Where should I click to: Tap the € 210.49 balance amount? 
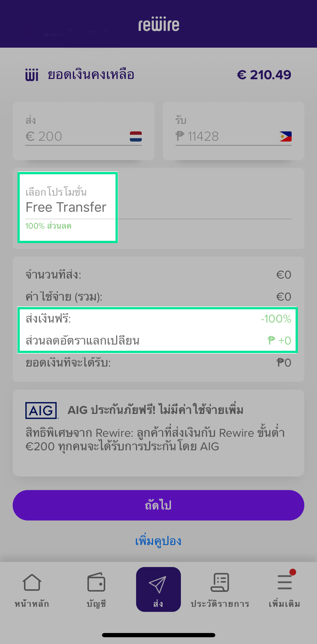tap(264, 75)
